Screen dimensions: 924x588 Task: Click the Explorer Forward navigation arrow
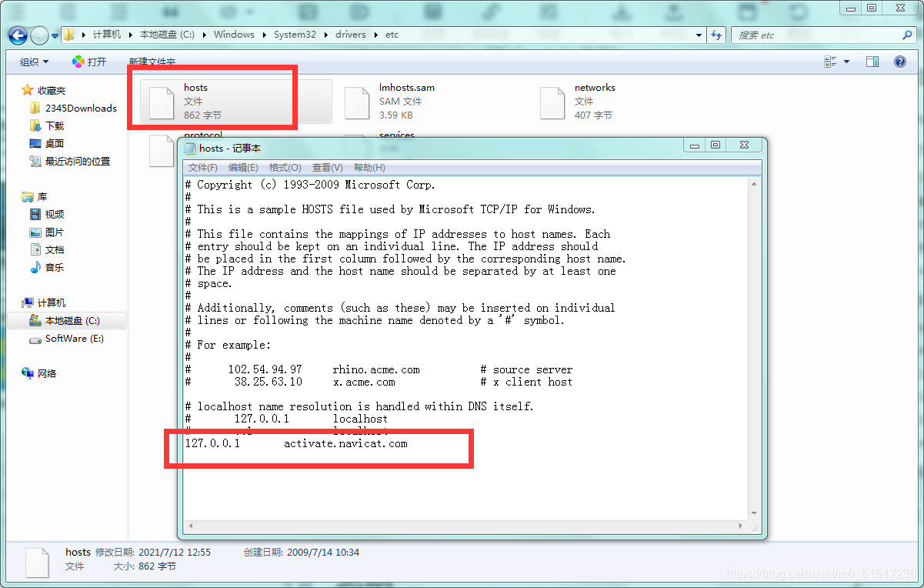(39, 35)
